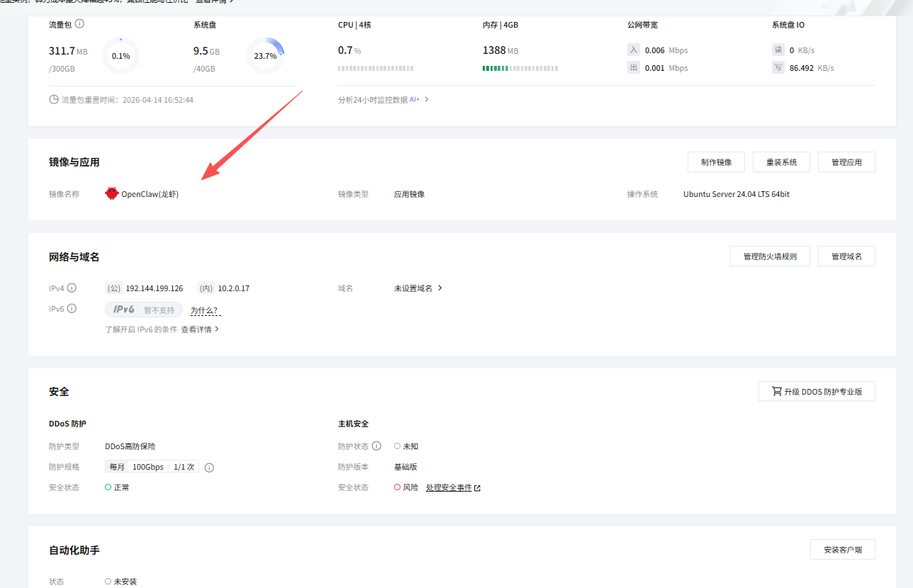Viewport: 913px width, 588px height.
Task: Click the Ubuntu Server 24.04 LTS 64bit text
Action: coord(736,194)
